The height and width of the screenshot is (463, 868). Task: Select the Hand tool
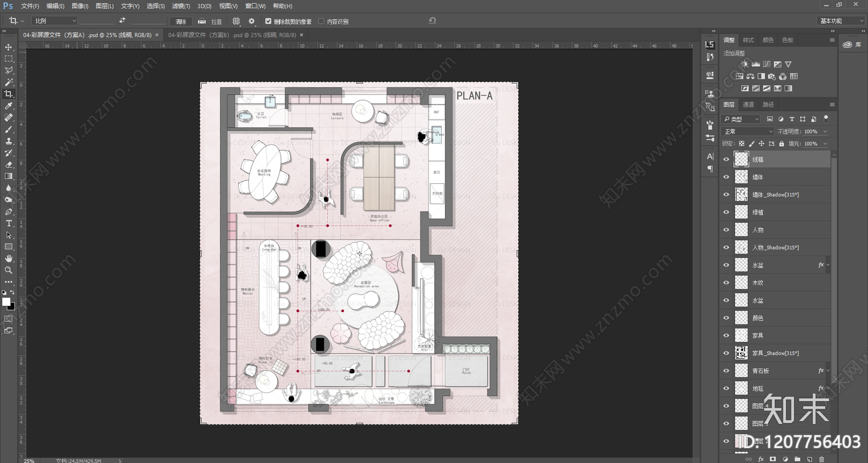pos(9,259)
